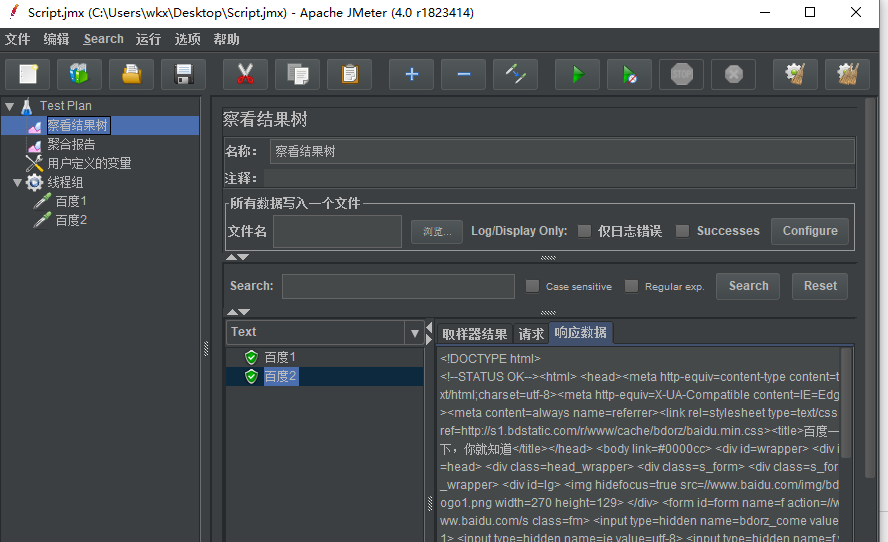Screen dimensions: 888x542
Task: Select the Test Plan tree node
Action: click(x=65, y=106)
